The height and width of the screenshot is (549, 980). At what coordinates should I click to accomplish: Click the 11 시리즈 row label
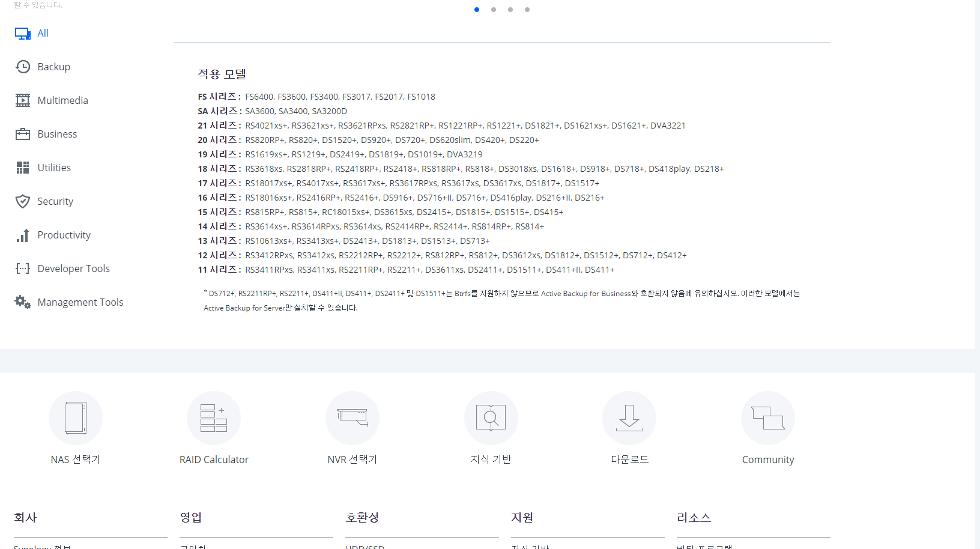(x=220, y=270)
